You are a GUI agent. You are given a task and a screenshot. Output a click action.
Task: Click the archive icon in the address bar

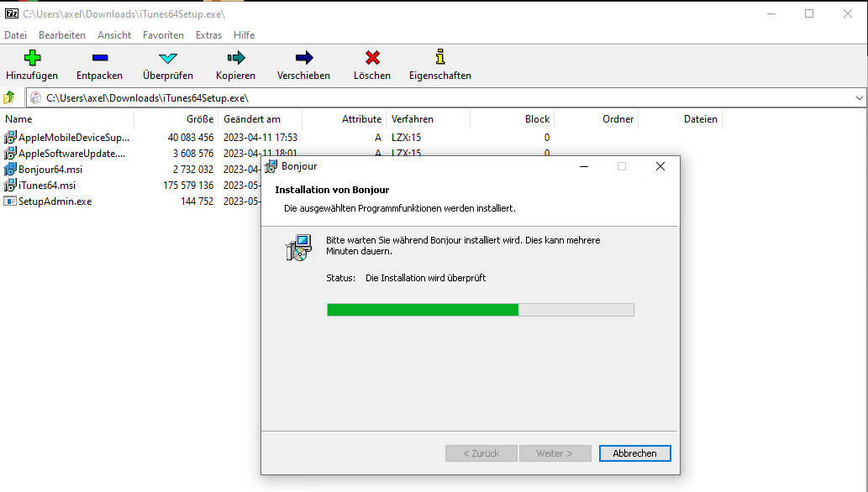(x=36, y=98)
